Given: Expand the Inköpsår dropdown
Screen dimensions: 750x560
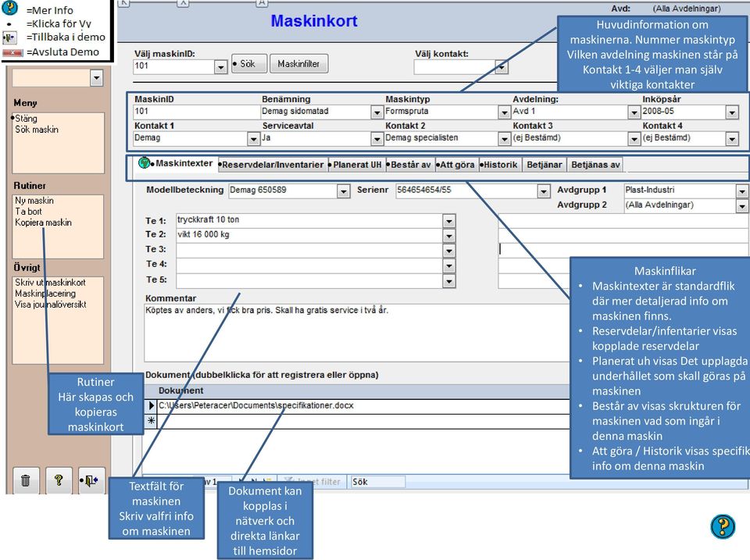Looking at the screenshot, I should point(732,112).
